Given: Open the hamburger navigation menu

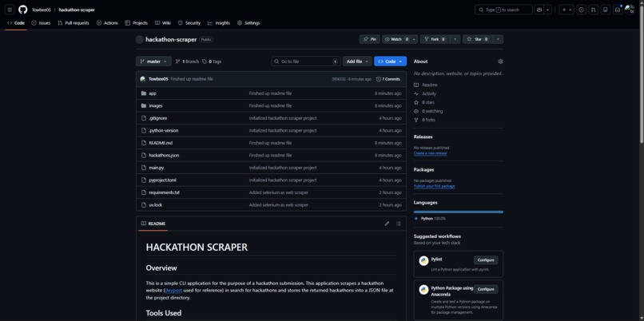Looking at the screenshot, I should pos(10,10).
